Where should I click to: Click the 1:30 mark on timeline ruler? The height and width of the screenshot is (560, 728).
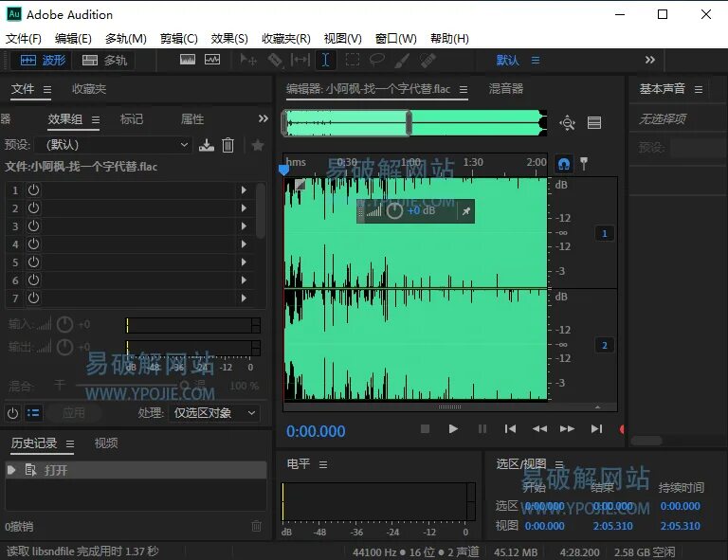[473, 162]
